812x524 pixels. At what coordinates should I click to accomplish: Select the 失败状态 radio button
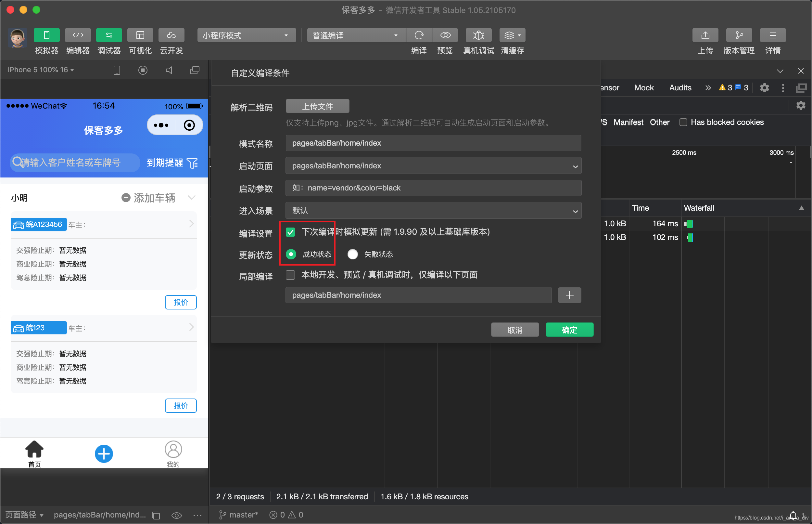pos(352,254)
